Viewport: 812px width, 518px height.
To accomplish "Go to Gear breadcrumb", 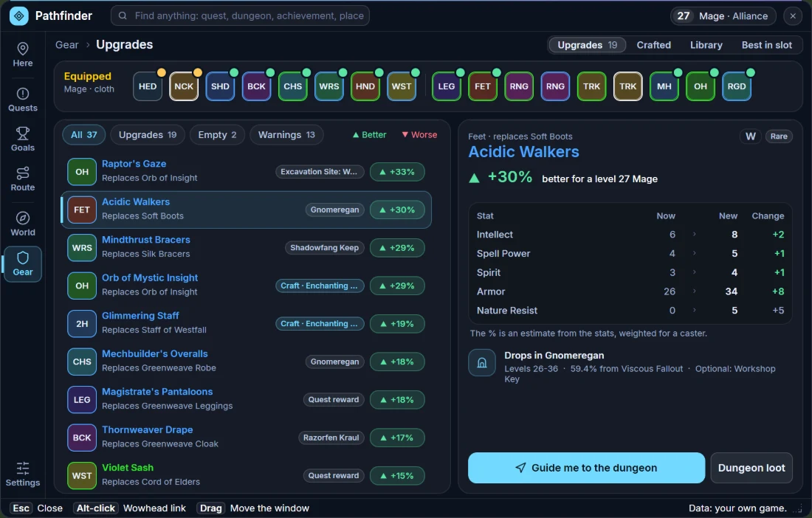I will 66,45.
